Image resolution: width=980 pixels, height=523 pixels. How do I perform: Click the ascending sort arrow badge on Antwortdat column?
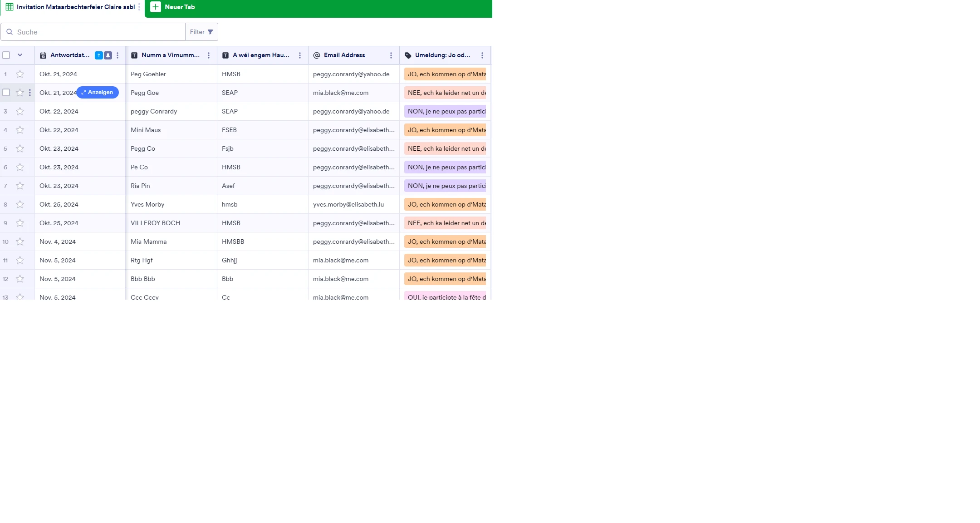point(98,55)
